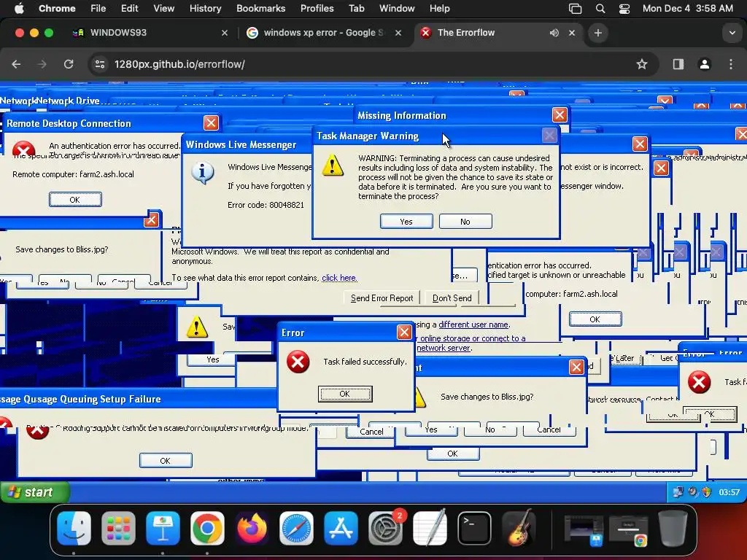The height and width of the screenshot is (560, 747).
Task: Click Send Error Report button
Action: [382, 298]
